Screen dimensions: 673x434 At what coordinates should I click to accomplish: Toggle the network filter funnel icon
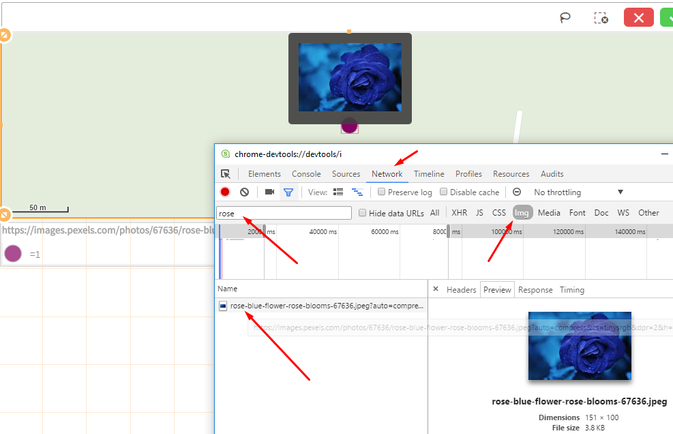[x=288, y=192]
